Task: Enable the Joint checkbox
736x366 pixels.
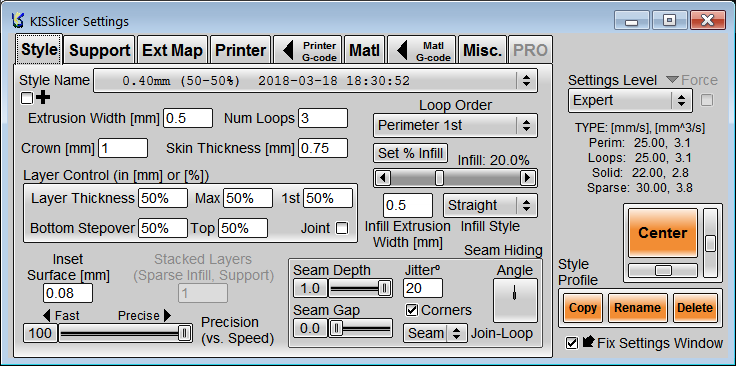Action: (x=343, y=229)
